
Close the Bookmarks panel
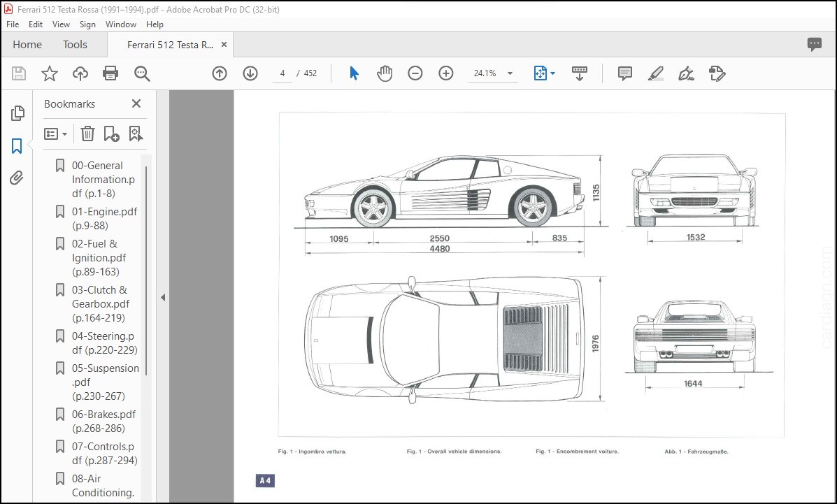coord(136,103)
